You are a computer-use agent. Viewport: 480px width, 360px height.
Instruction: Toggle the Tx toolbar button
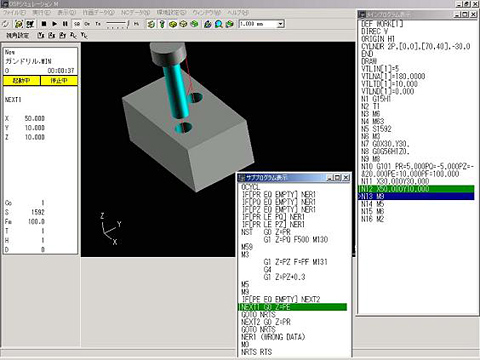(x=98, y=24)
